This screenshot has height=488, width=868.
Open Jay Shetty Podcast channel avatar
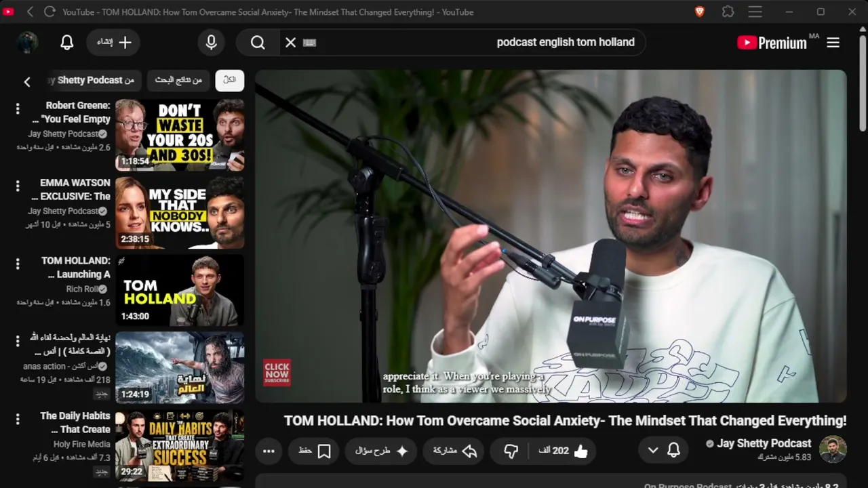[833, 449]
